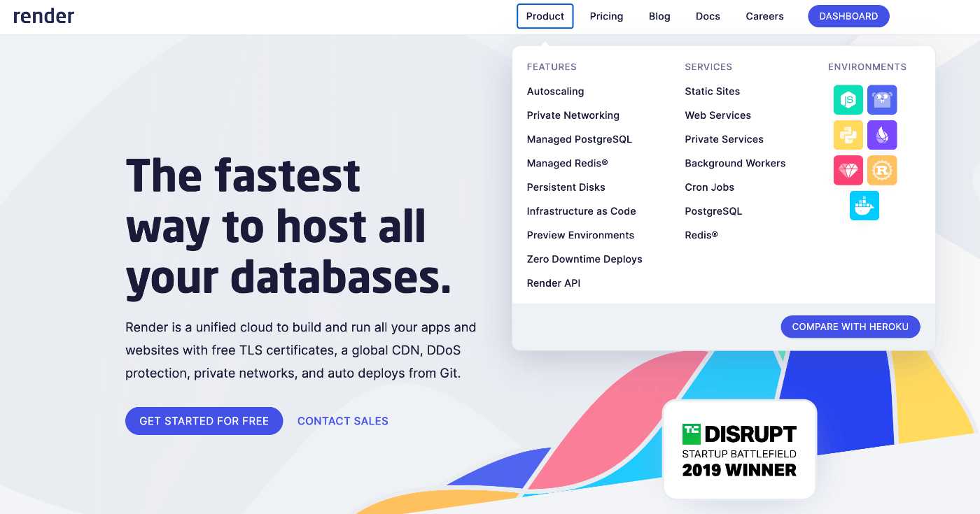This screenshot has height=514, width=980.
Task: Choose PostgreSQL under Services
Action: [x=713, y=211]
